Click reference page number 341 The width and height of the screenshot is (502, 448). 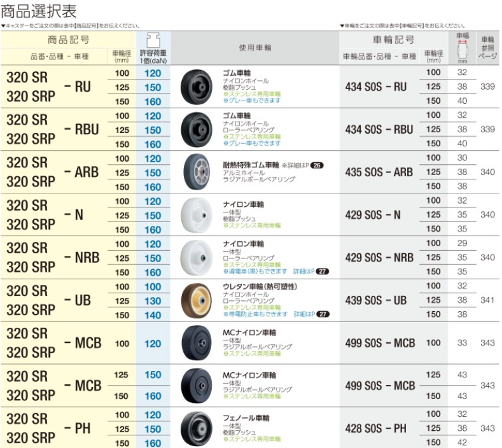[487, 300]
